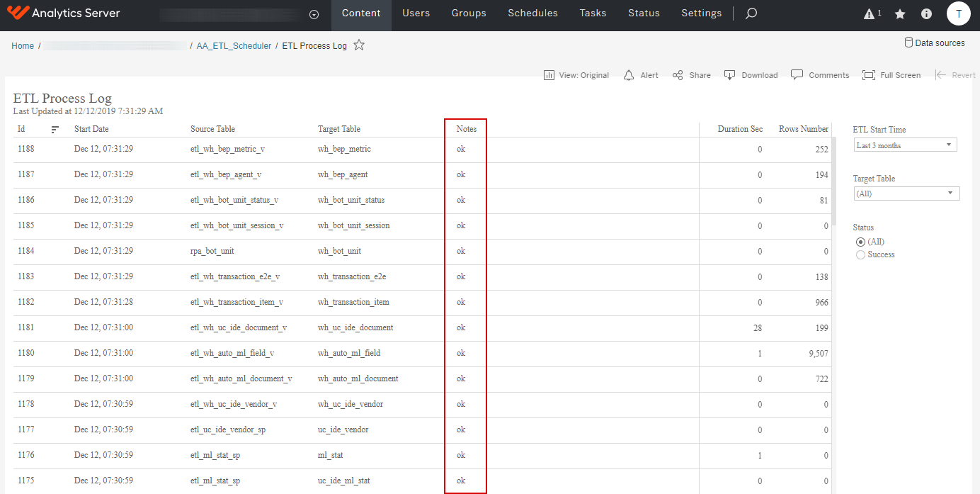Open favorites star in top bar
Screen dimensions: 980x494
pyautogui.click(x=900, y=14)
